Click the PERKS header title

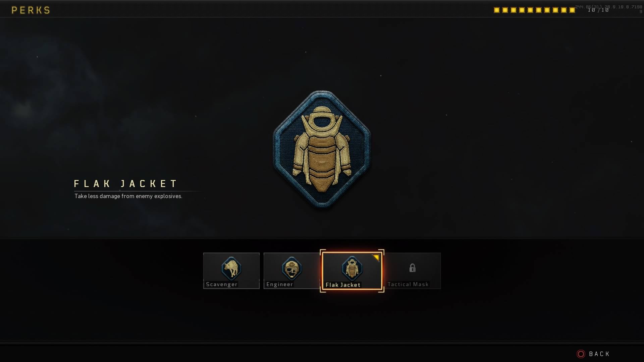pyautogui.click(x=31, y=10)
